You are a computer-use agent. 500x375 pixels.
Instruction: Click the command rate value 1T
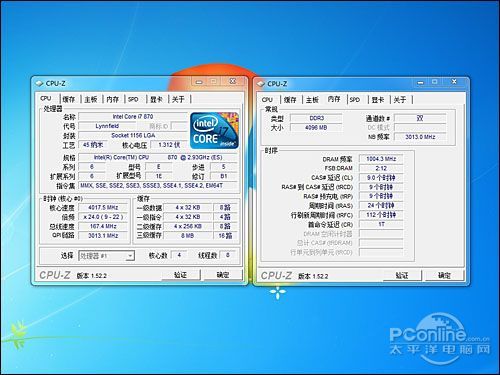(381, 224)
